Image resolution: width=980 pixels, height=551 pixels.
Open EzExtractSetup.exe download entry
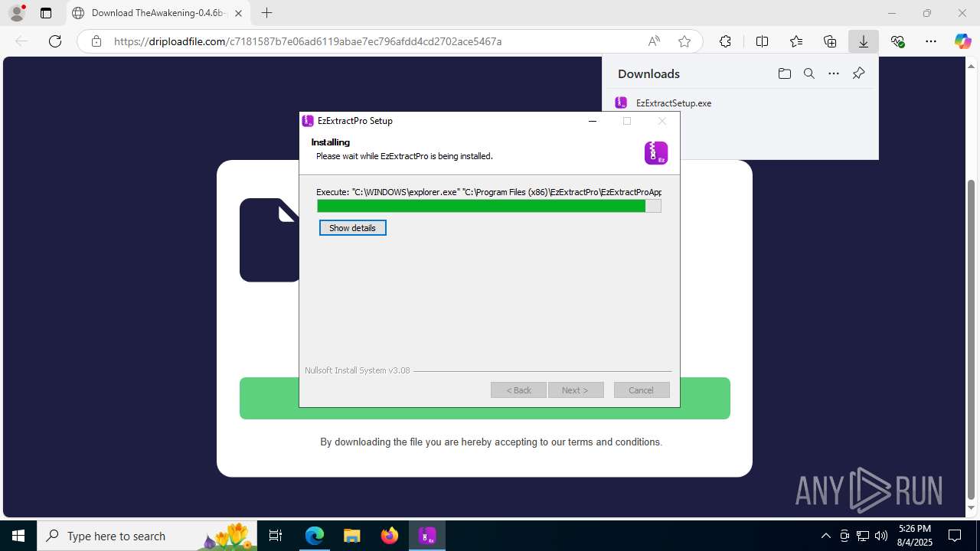674,103
